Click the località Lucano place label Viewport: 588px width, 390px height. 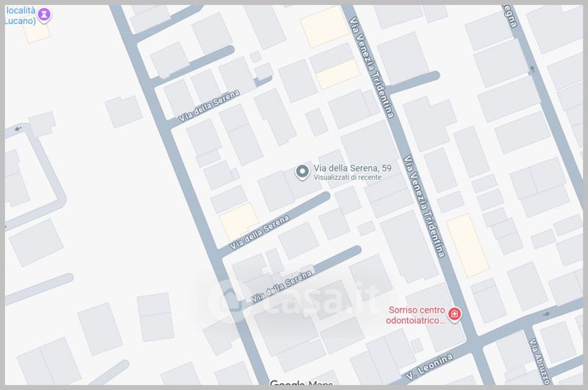click(21, 15)
